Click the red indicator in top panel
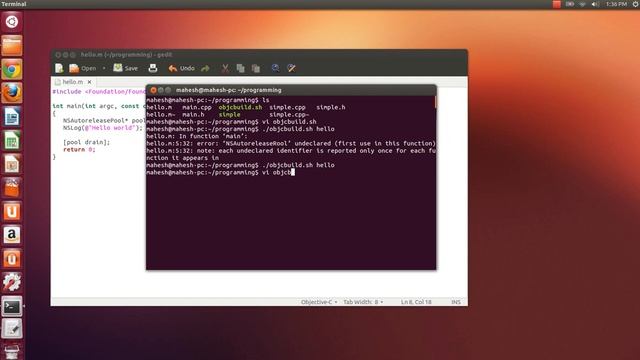 (556, 4)
